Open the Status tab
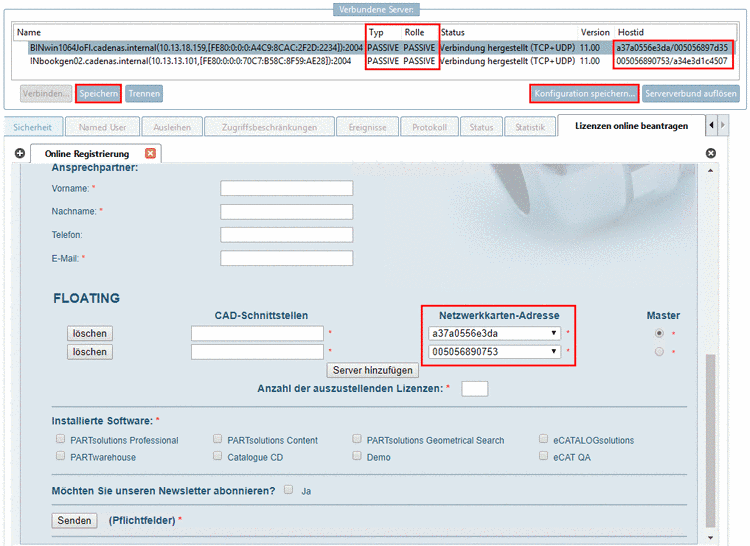This screenshot has height=546, width=750. pos(481,127)
